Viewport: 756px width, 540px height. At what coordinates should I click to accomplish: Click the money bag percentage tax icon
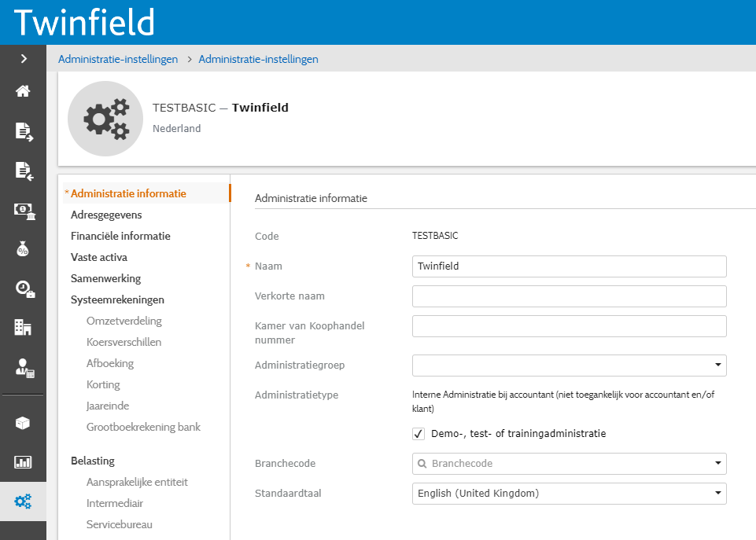(23, 250)
